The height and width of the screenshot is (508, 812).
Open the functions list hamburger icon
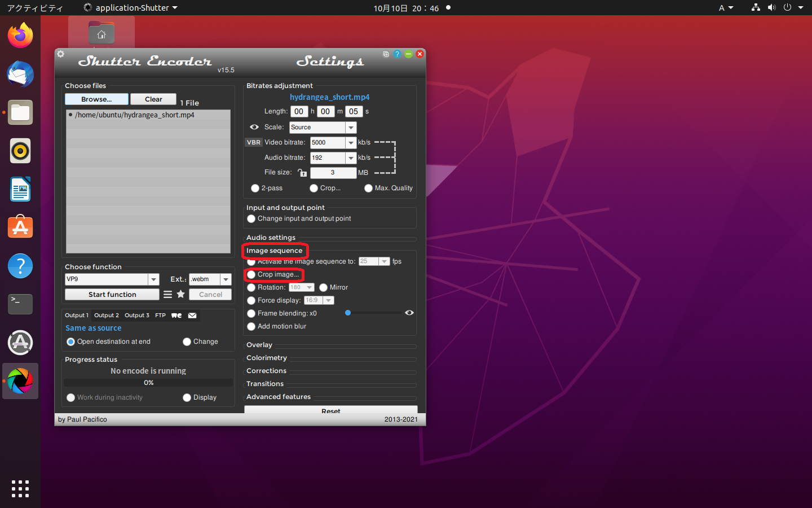tap(167, 294)
